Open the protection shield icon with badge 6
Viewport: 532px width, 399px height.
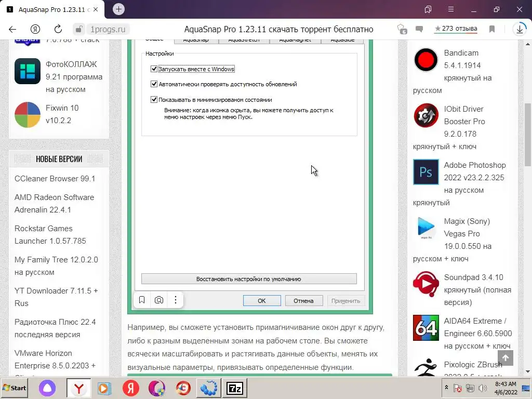tap(402, 29)
